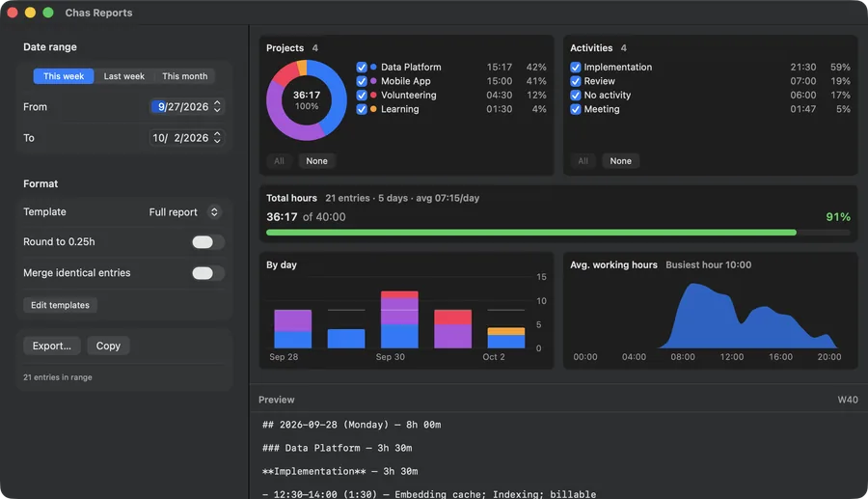This screenshot has height=499, width=868.
Task: Uncheck the Mobile App project
Action: coord(362,81)
